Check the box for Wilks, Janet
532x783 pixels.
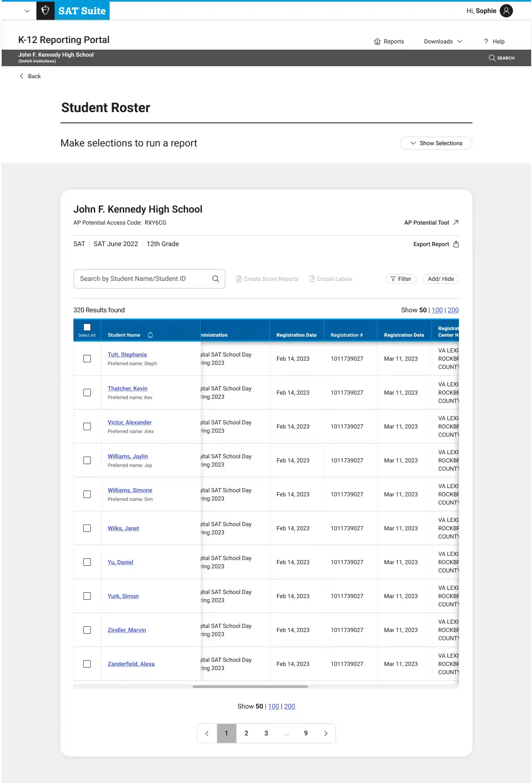(x=87, y=528)
